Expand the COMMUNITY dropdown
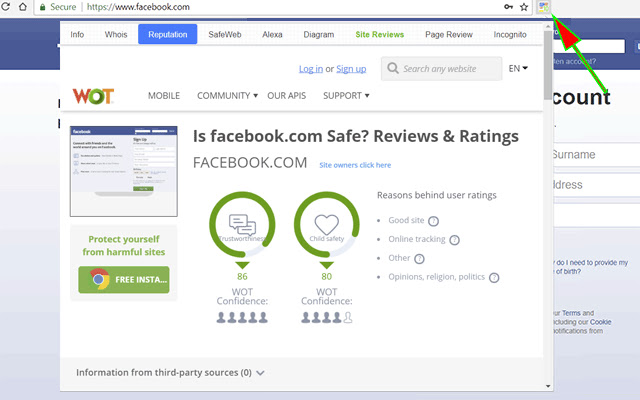The width and height of the screenshot is (640, 400). pos(227,96)
